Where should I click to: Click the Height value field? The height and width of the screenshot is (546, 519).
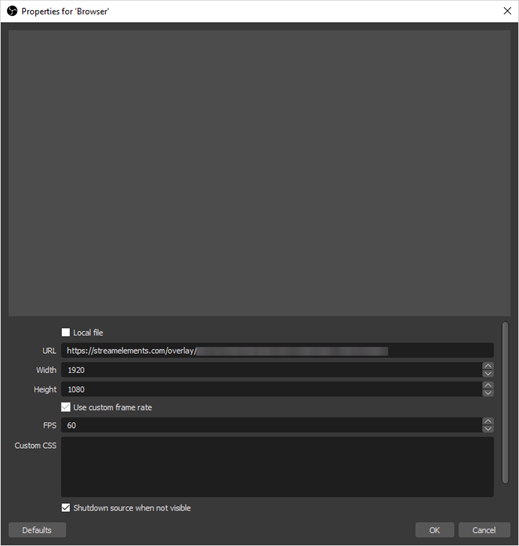coord(272,389)
